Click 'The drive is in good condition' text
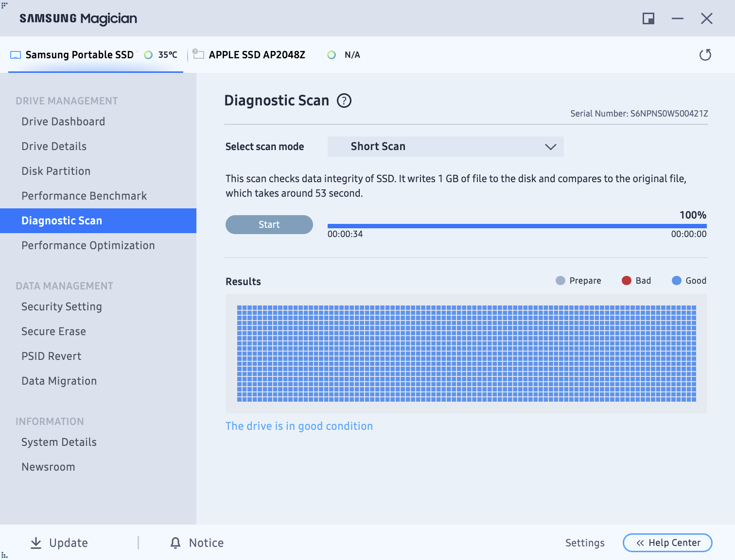The image size is (735, 560). [x=299, y=426]
